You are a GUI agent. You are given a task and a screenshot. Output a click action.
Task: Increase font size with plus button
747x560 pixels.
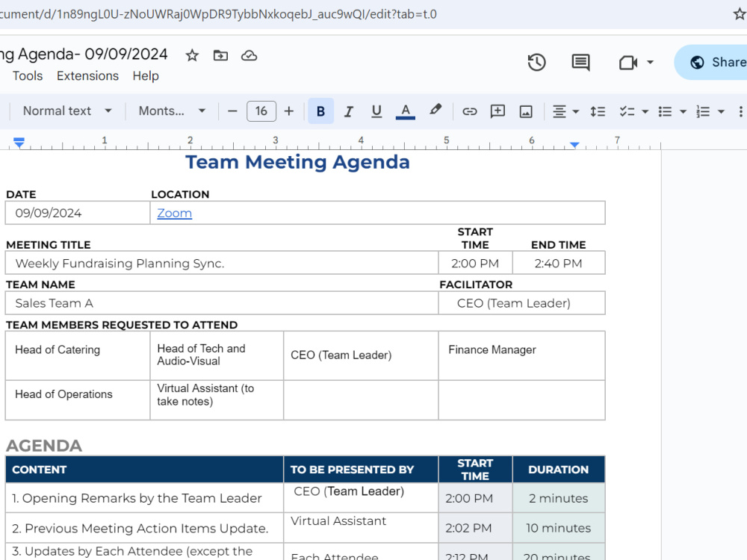click(288, 111)
